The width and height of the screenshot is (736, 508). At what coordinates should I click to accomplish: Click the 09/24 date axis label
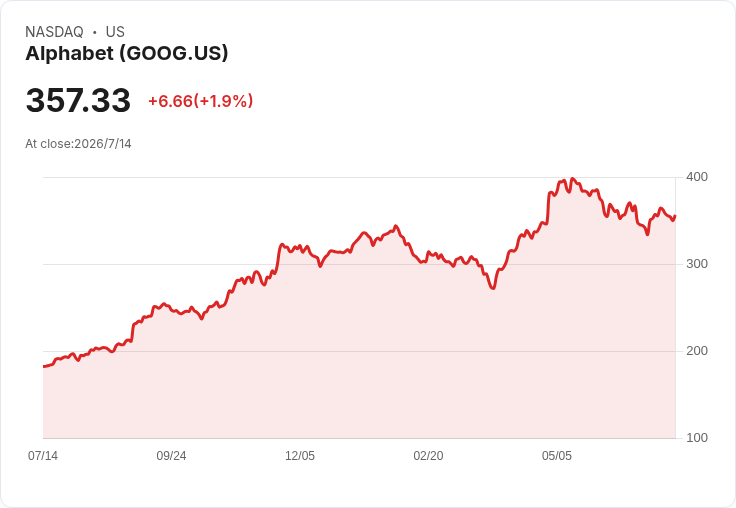point(171,456)
